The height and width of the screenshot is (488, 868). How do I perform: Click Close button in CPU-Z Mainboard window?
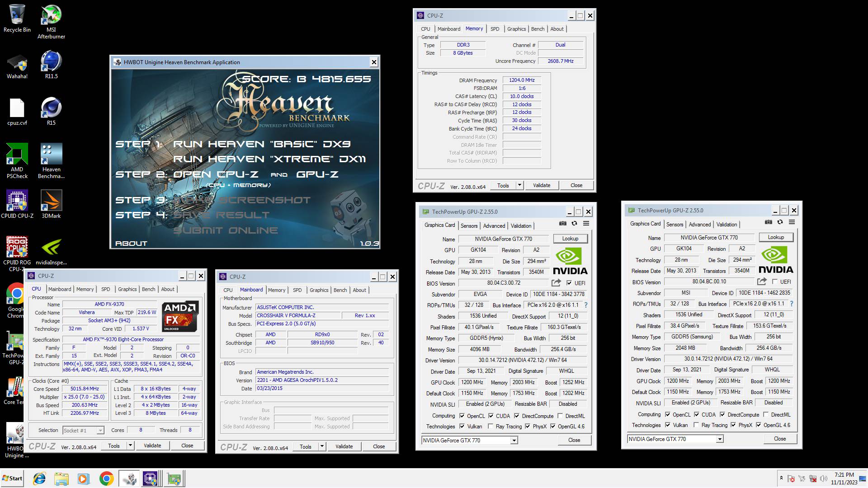pos(379,446)
